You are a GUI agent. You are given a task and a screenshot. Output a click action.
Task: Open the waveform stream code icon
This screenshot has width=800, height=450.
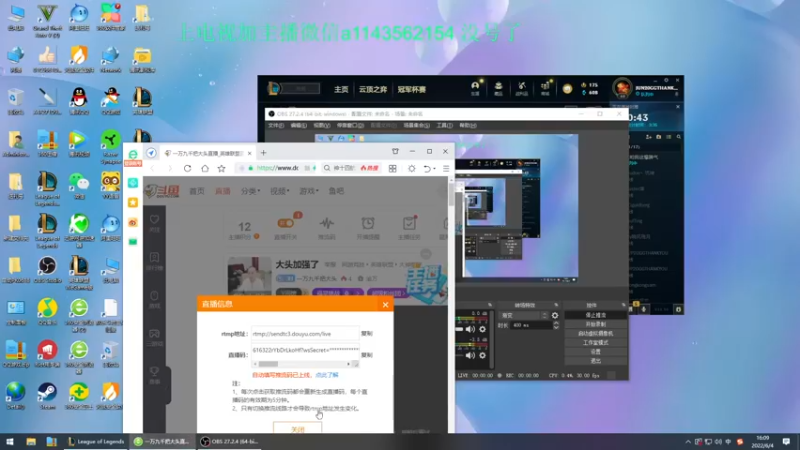[x=327, y=223]
